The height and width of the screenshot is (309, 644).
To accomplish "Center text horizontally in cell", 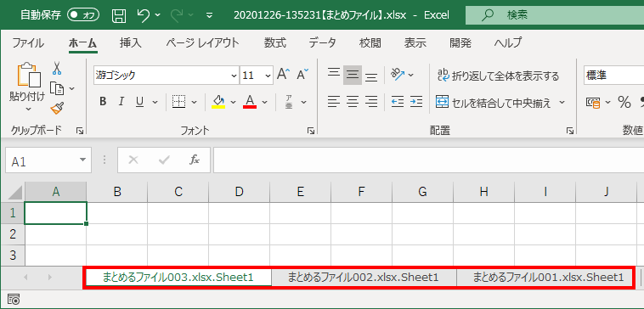I will [x=353, y=102].
